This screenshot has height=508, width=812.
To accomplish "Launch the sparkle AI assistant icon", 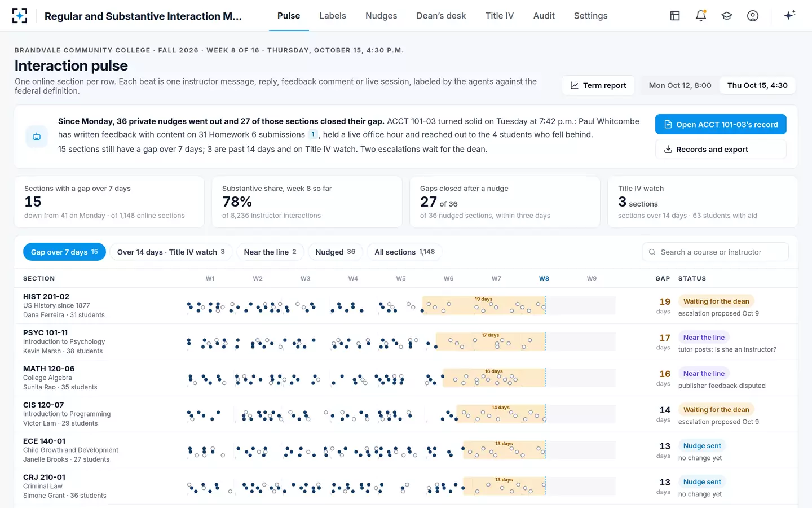I will (789, 15).
